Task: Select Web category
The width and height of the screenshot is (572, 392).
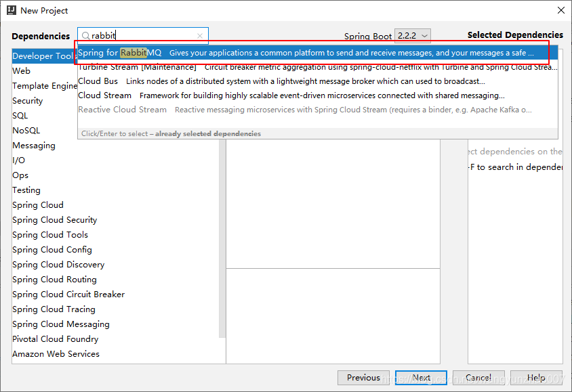Action: click(21, 71)
